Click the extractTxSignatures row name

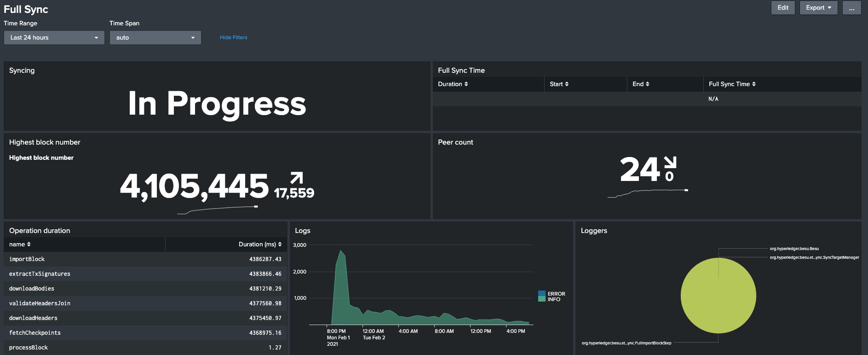40,274
